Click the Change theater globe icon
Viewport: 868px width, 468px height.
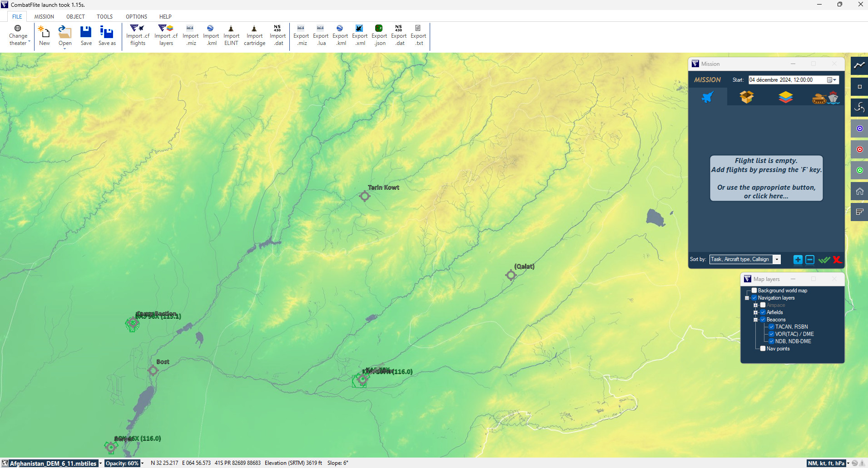(x=18, y=29)
